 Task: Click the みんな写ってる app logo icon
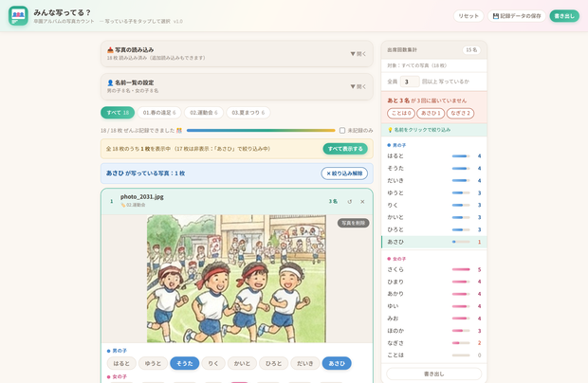pyautogui.click(x=18, y=16)
